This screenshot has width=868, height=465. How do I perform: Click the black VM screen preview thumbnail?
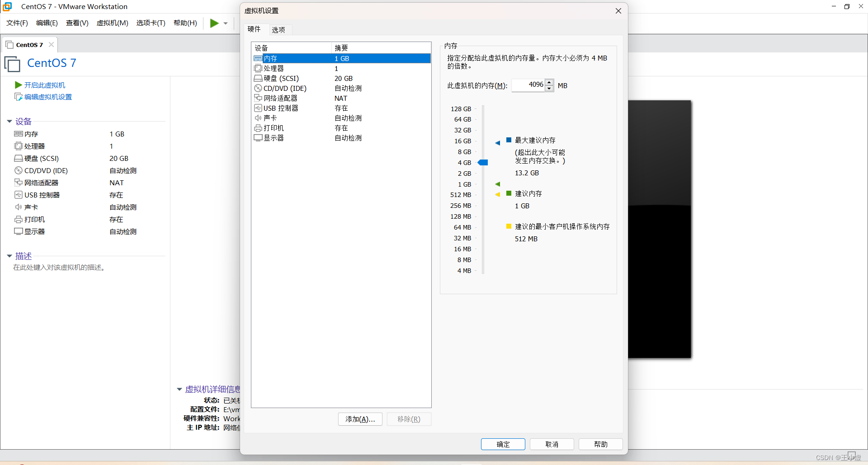tap(660, 229)
